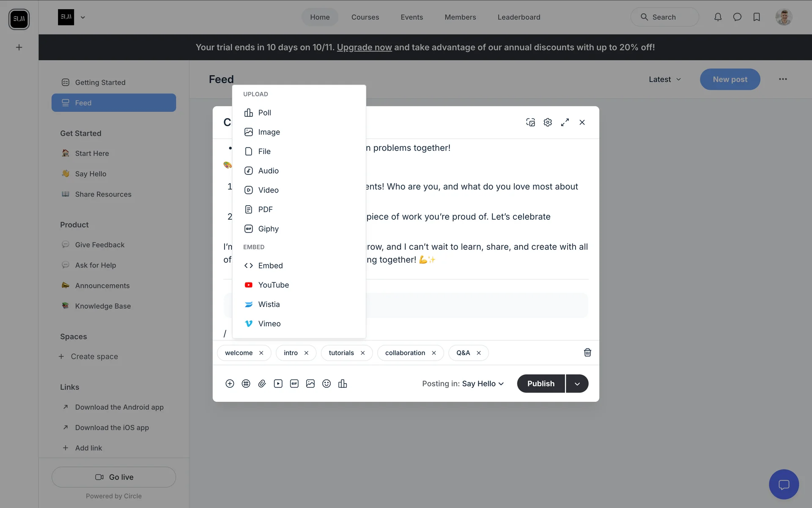Click the Upgrade now link
Viewport: 812px width, 508px height.
[364, 47]
